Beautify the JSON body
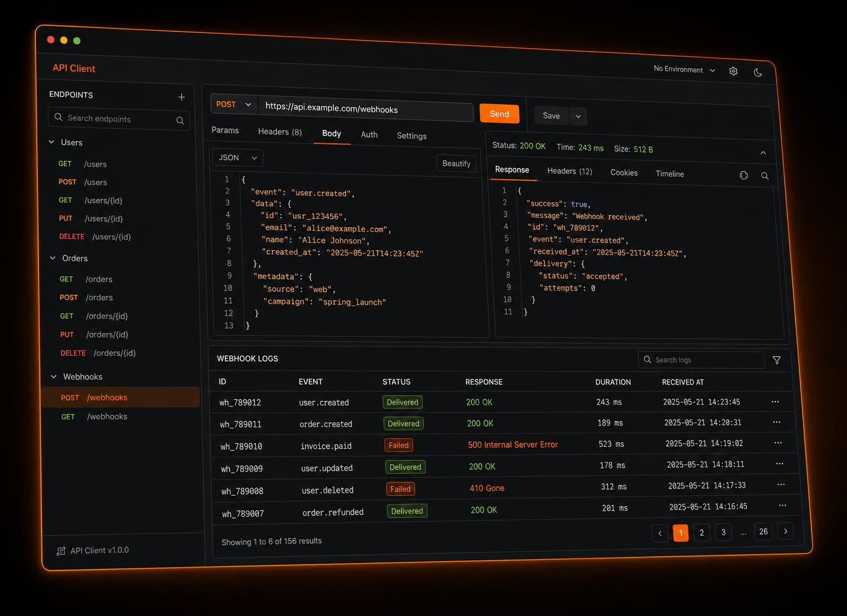 tap(457, 164)
